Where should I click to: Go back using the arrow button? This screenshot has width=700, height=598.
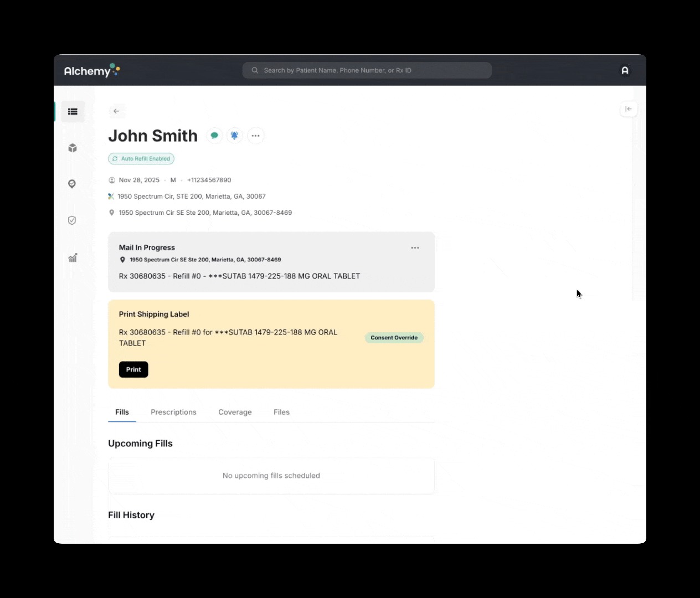tap(116, 111)
